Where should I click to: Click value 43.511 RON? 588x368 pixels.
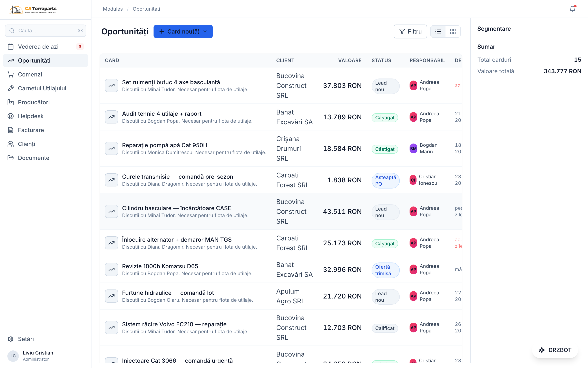(x=342, y=212)
